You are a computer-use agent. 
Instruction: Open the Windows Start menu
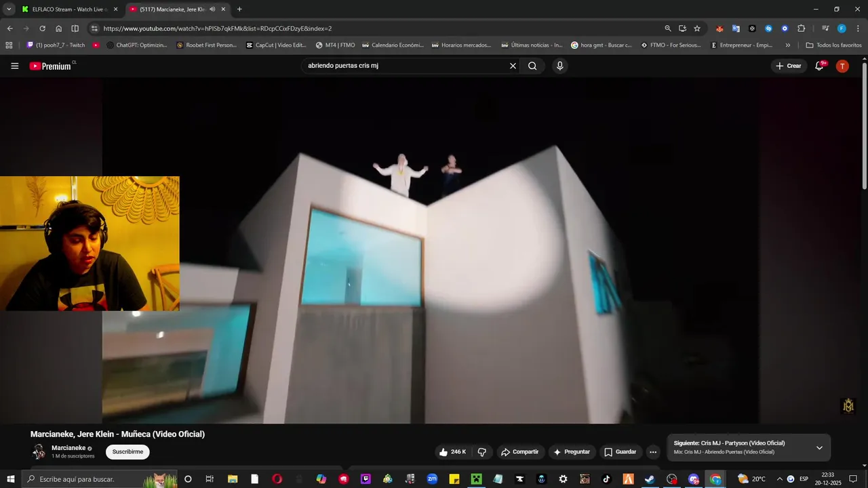(11, 479)
